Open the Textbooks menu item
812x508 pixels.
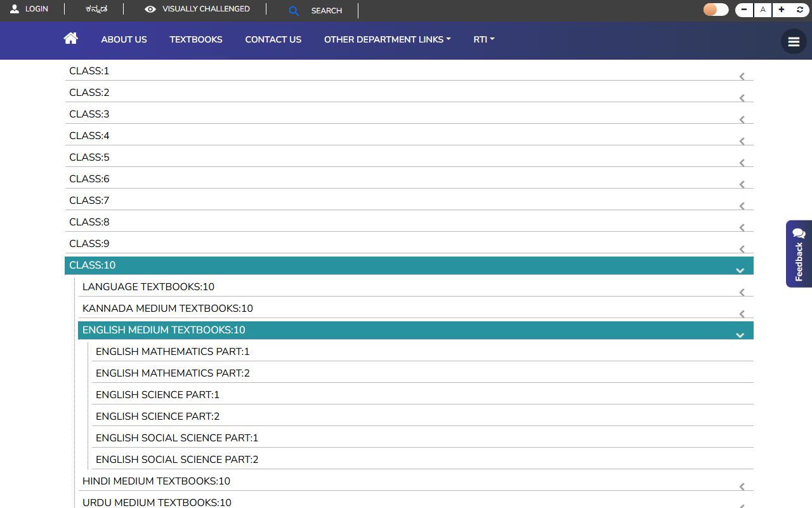click(x=196, y=39)
